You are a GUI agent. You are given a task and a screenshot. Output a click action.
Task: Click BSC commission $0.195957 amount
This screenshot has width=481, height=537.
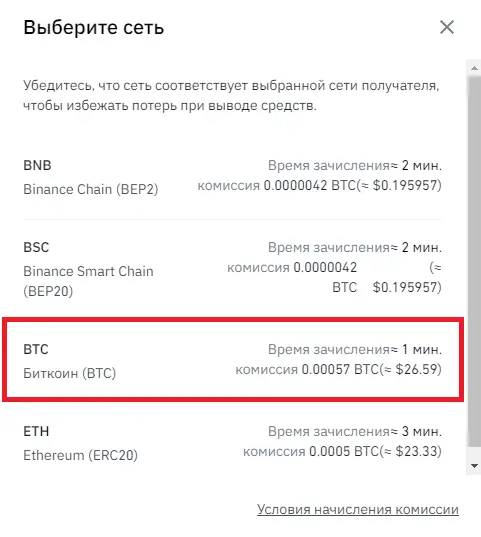[407, 287]
